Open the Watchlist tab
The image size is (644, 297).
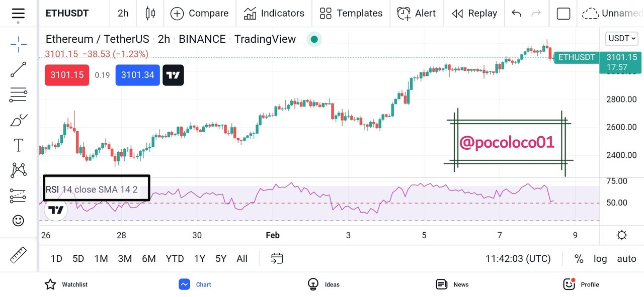point(66,284)
